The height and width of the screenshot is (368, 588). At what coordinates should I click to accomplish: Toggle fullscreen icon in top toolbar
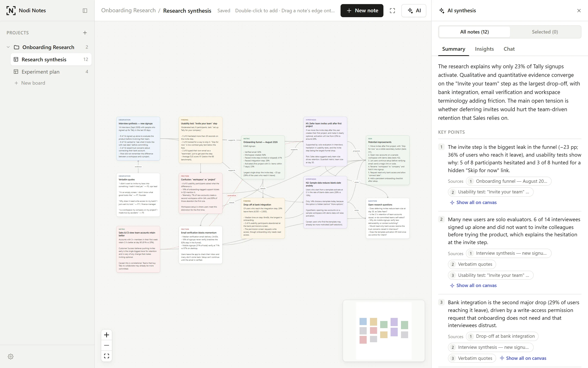[x=392, y=10]
